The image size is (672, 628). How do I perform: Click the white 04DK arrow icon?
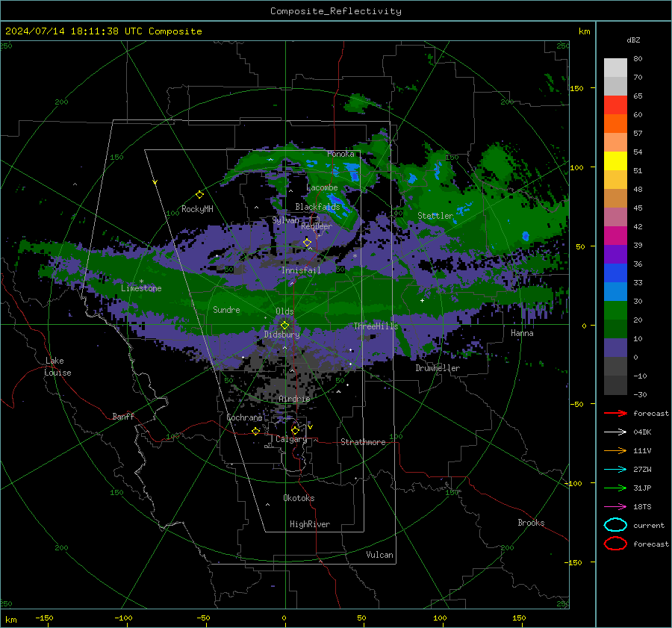click(615, 432)
